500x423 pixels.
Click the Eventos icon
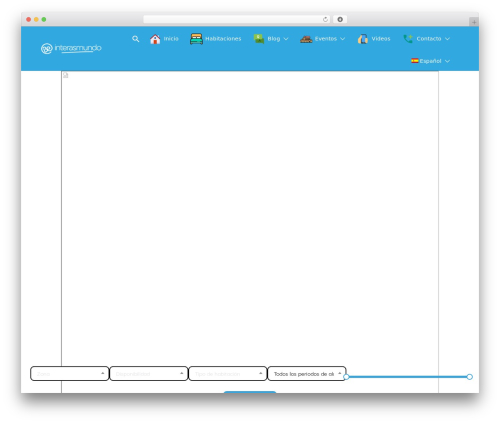coord(306,39)
